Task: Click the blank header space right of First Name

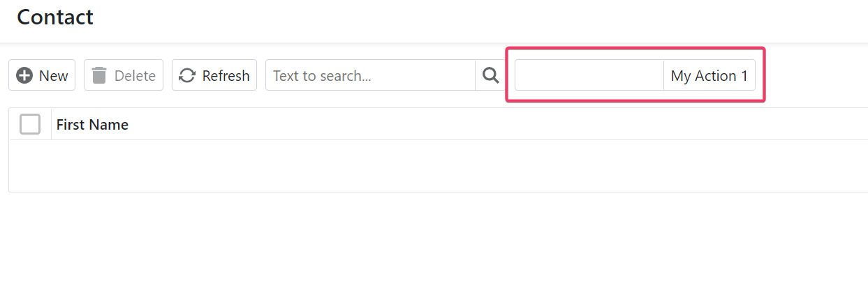Action: pos(489,125)
